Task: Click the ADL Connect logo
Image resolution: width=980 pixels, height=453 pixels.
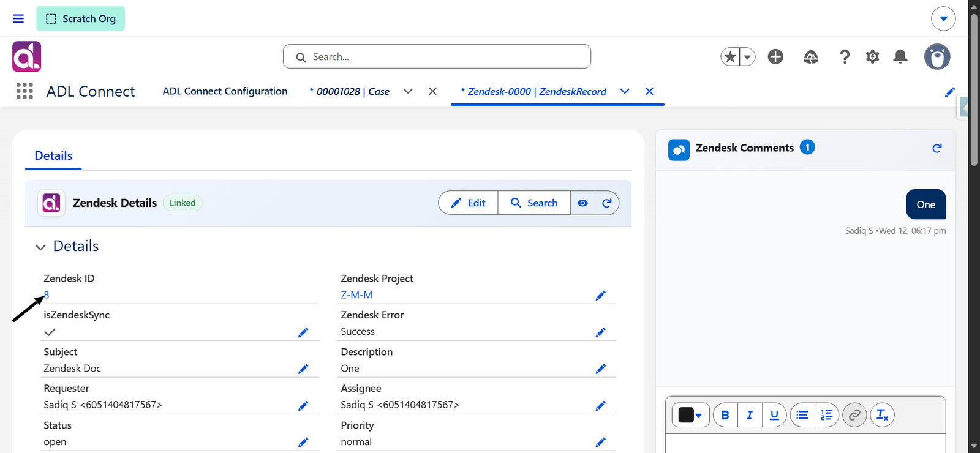Action: point(26,56)
